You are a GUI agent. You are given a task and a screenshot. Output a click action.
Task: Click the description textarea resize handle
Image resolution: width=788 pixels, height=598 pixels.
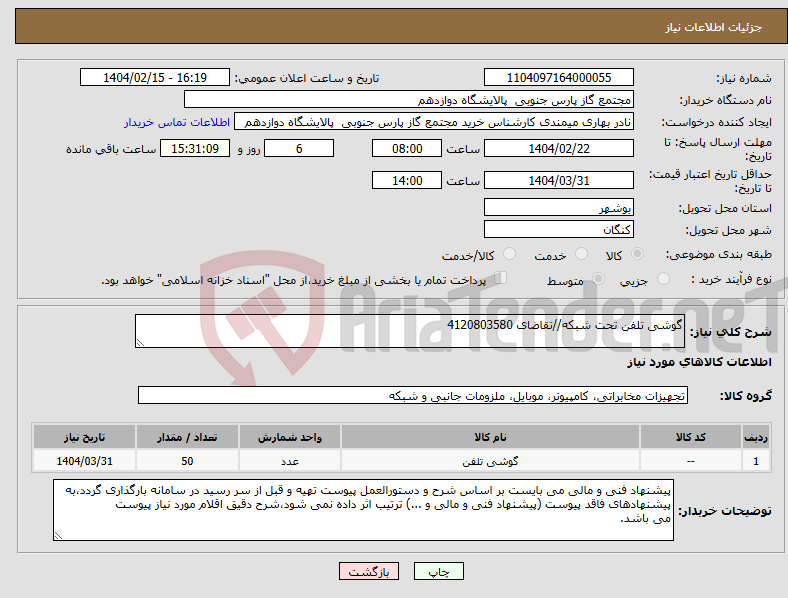[140, 343]
